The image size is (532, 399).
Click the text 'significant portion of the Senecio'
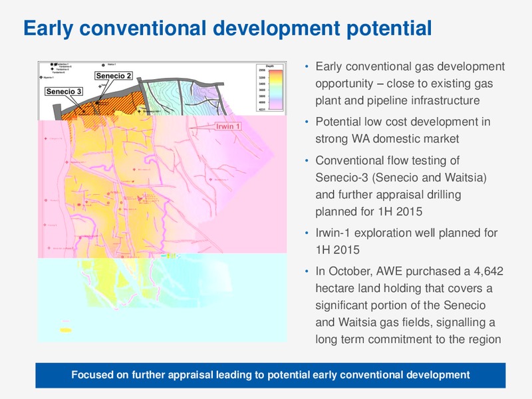click(x=400, y=305)
